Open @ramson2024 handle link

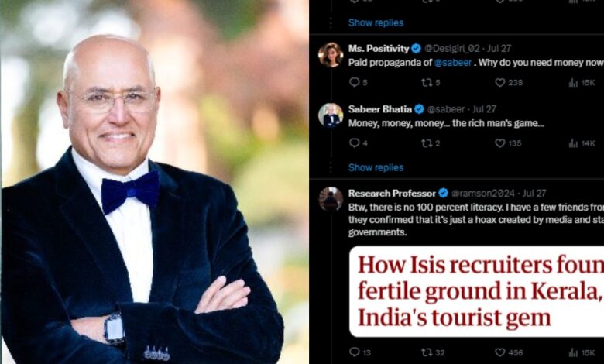pos(482,193)
